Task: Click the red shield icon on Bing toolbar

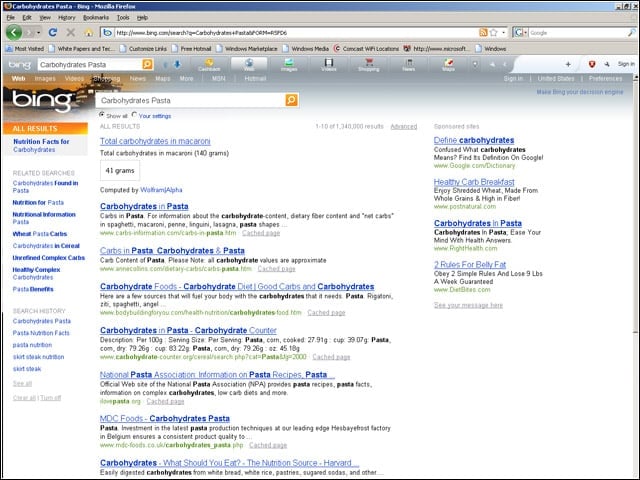Action: pyautogui.click(x=592, y=64)
